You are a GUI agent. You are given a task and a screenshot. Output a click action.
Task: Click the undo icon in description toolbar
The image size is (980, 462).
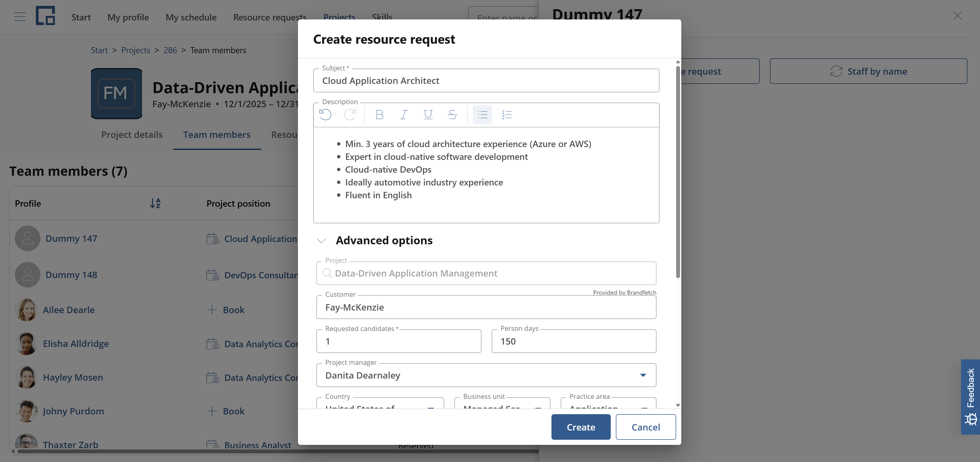(325, 115)
